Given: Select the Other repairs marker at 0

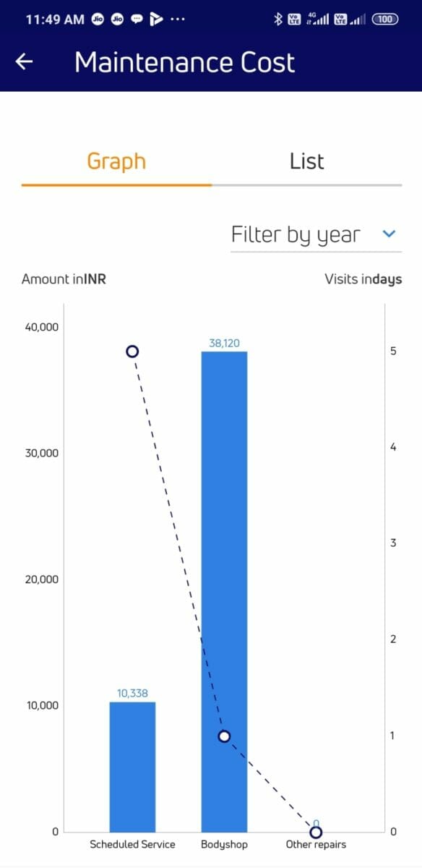Looking at the screenshot, I should [x=316, y=832].
